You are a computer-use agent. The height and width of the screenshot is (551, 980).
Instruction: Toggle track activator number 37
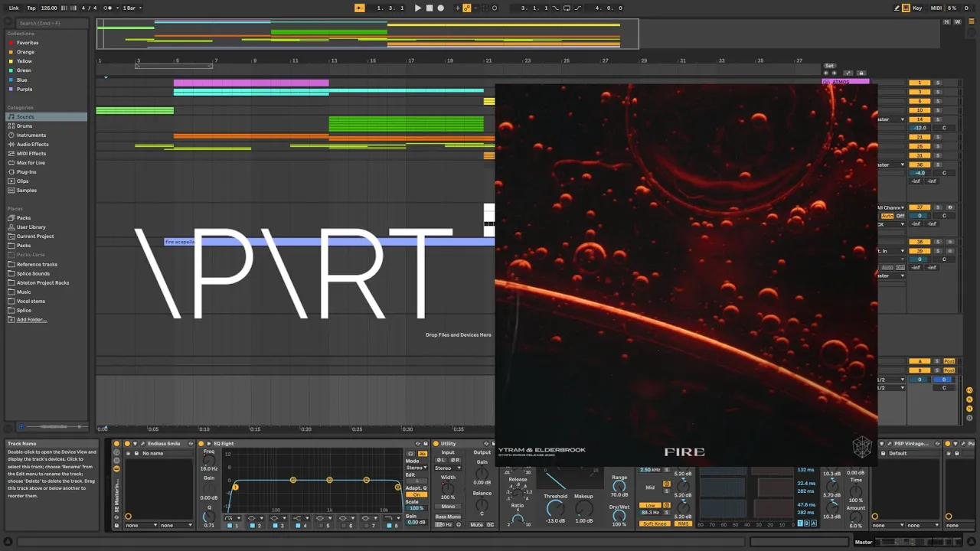click(919, 207)
